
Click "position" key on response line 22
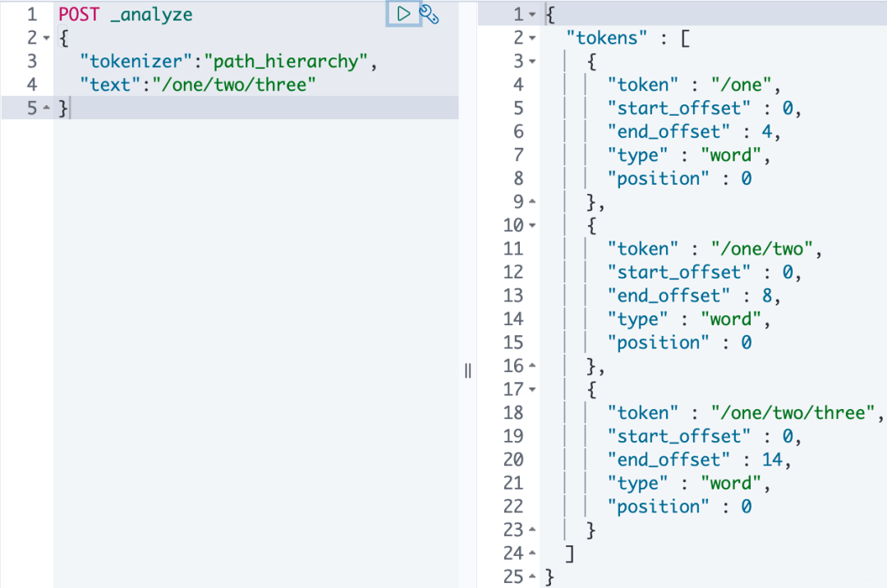[658, 507]
